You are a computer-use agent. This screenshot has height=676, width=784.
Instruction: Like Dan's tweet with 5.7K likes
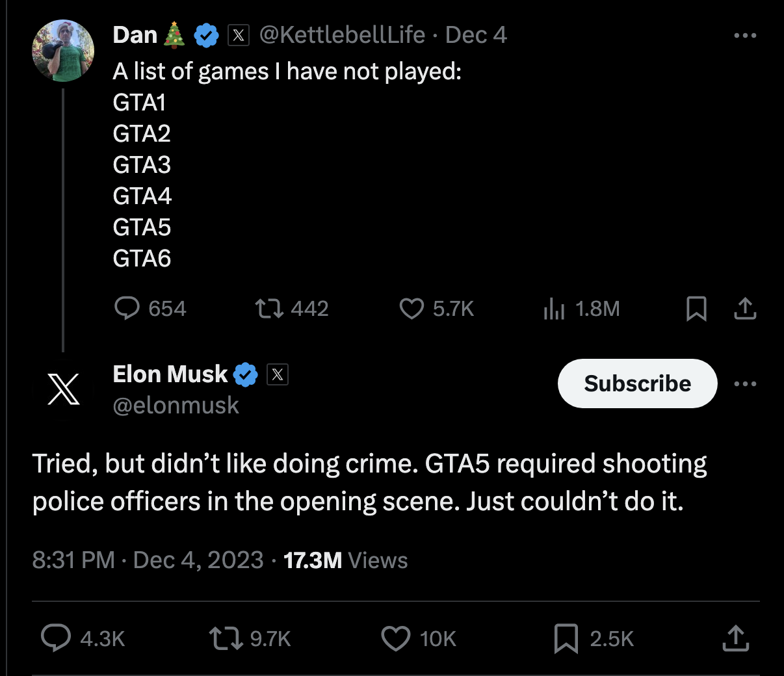tap(412, 308)
